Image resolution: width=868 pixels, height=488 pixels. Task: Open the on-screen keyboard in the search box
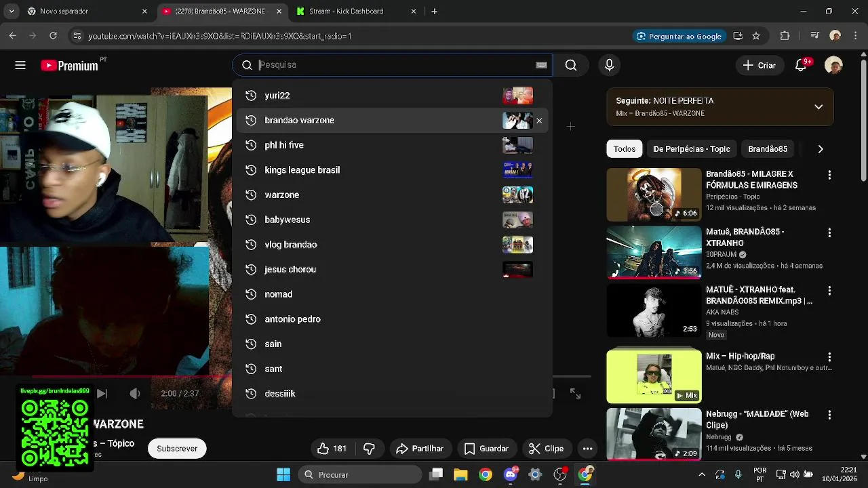(541, 65)
